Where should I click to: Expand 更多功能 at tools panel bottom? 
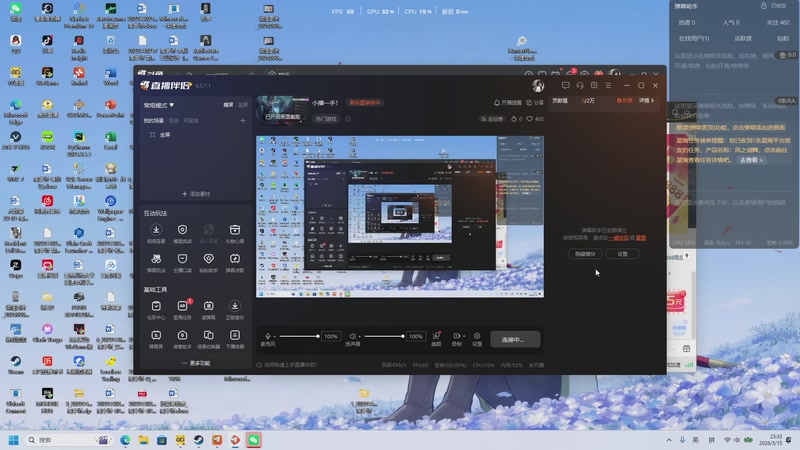(196, 363)
